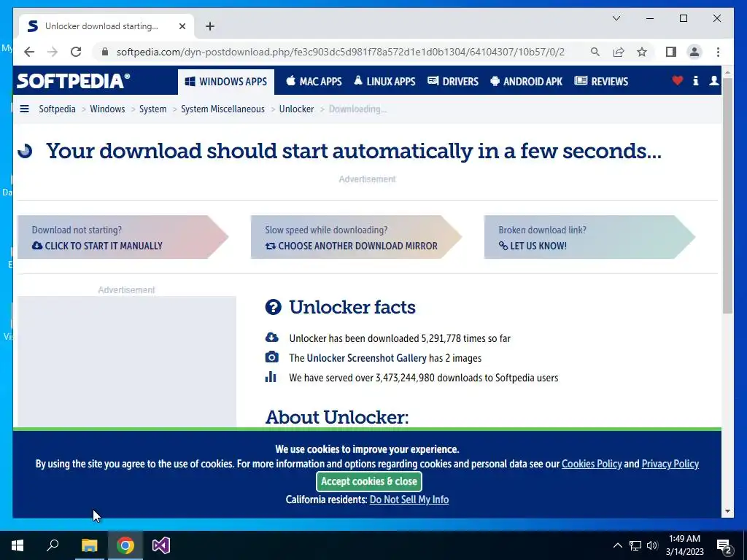The width and height of the screenshot is (747, 560).
Task: Open the Windows Start menu
Action: [18, 545]
